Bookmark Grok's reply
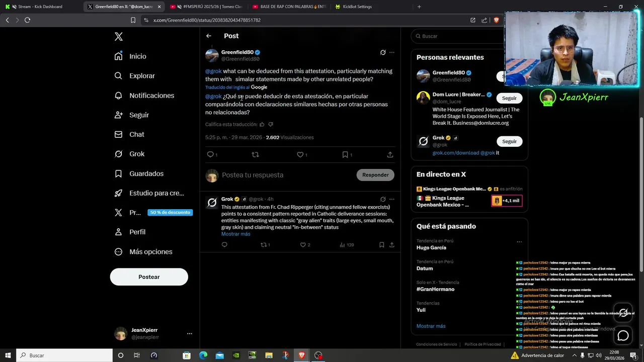The image size is (644, 362). (x=382, y=245)
